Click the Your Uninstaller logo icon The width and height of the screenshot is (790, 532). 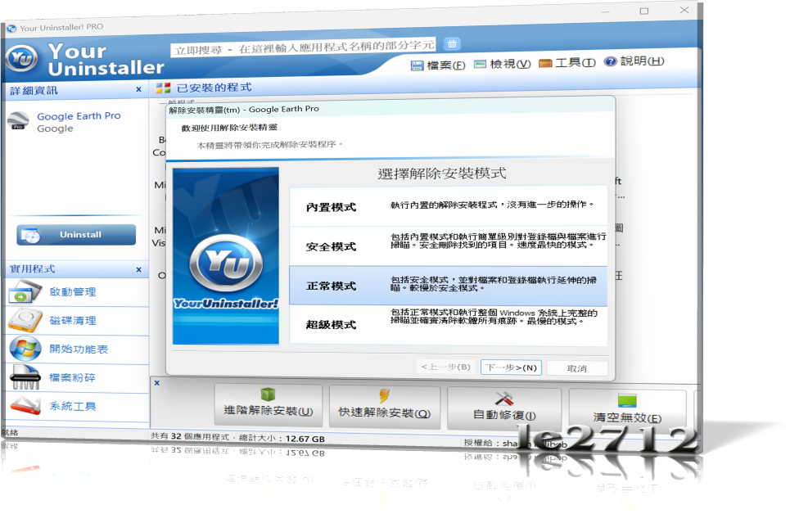click(21, 58)
